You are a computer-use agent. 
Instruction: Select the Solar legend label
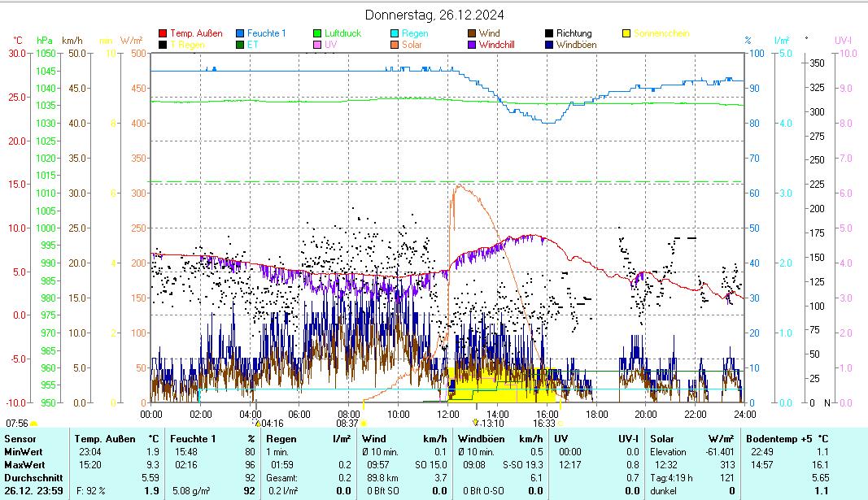coord(412,45)
